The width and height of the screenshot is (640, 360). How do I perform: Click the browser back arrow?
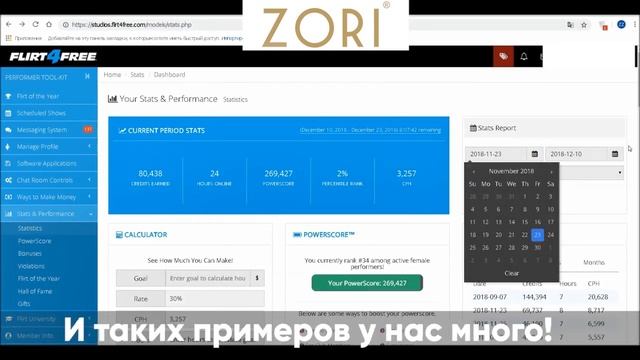[9, 24]
